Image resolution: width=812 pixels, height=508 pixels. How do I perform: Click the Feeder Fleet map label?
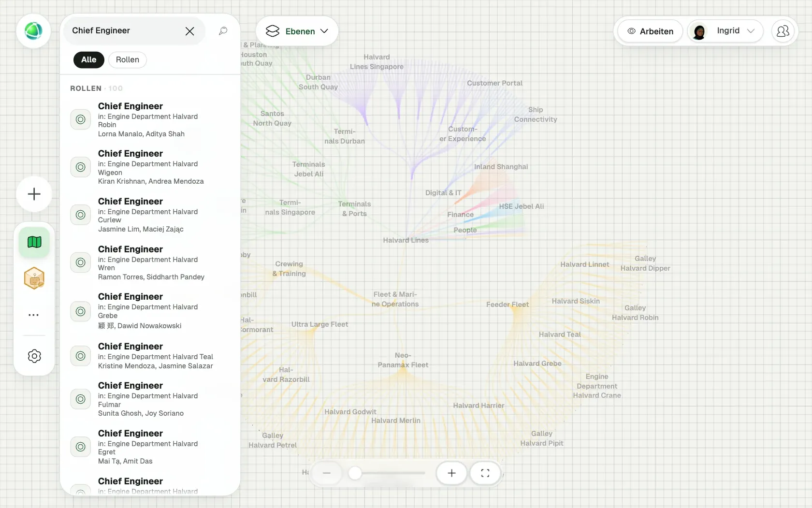tap(507, 305)
